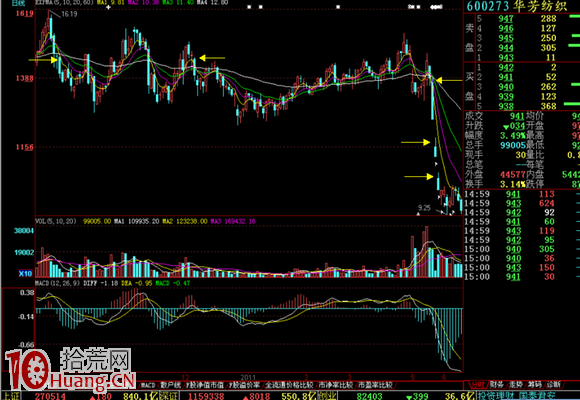
Task: Click the 1156 price axis label
Action: 24,147
